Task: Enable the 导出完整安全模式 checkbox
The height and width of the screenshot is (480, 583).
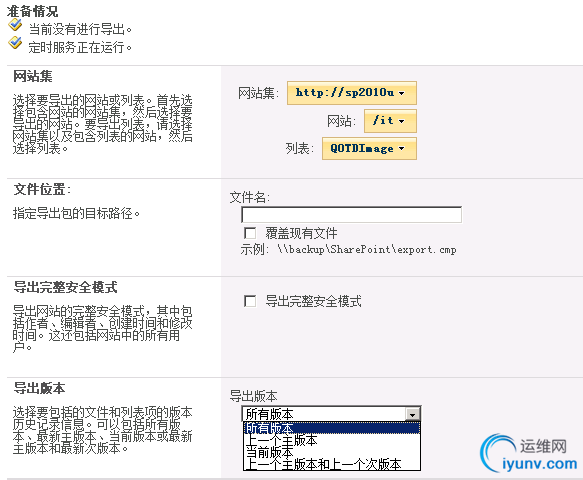Action: pyautogui.click(x=250, y=301)
